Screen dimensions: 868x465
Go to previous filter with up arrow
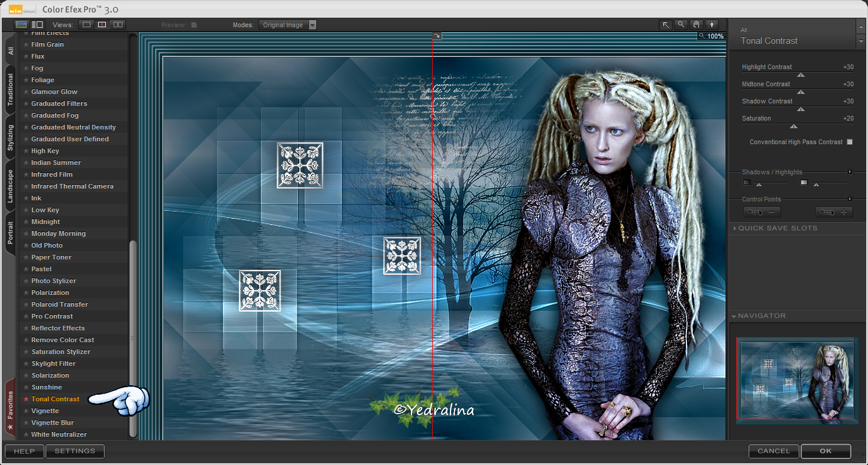pyautogui.click(x=861, y=27)
